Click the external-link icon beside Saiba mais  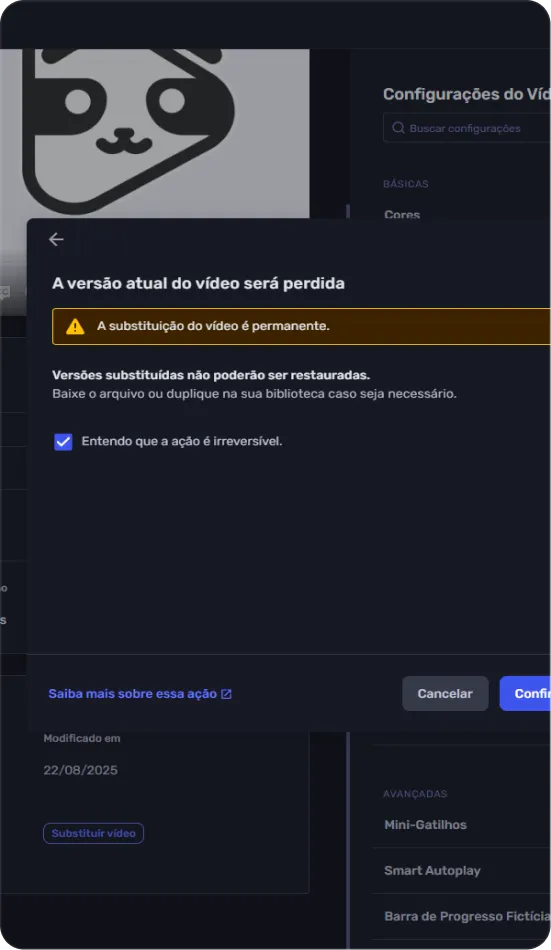226,694
